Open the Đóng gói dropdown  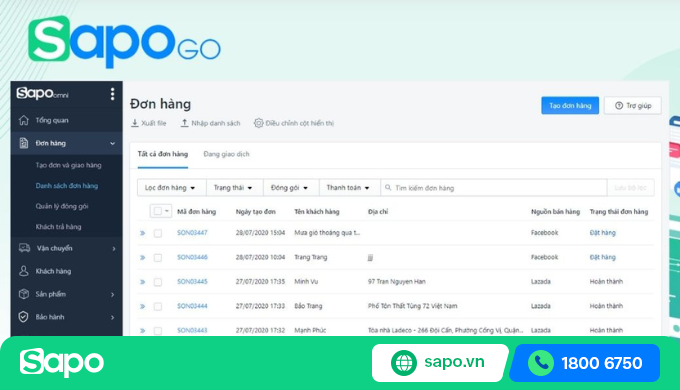pyautogui.click(x=291, y=187)
